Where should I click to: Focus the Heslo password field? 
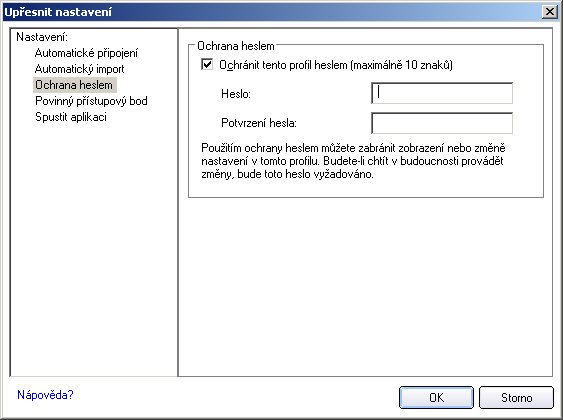coord(442,93)
